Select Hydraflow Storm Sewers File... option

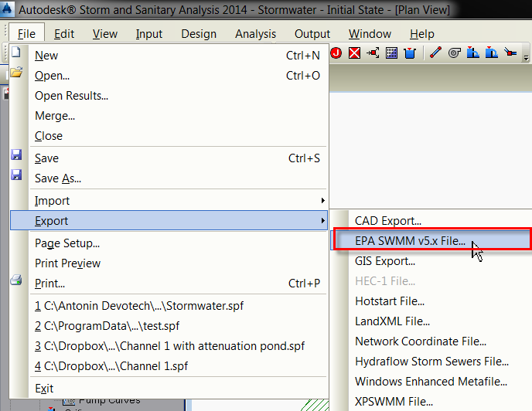(x=431, y=361)
